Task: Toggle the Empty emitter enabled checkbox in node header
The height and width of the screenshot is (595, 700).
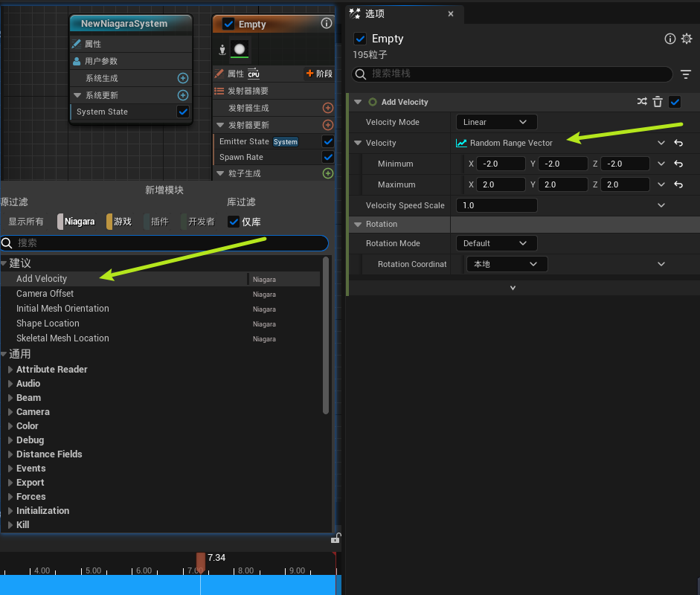Action: tap(228, 24)
